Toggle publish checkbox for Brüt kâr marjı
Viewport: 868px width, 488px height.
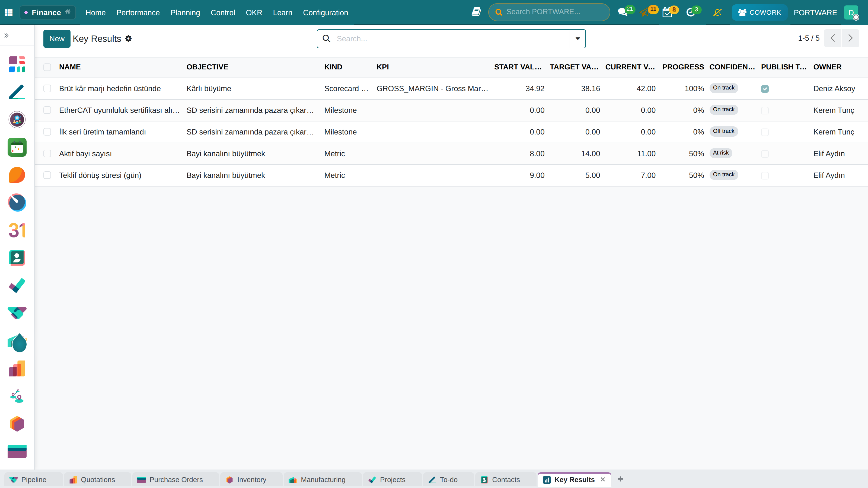765,89
